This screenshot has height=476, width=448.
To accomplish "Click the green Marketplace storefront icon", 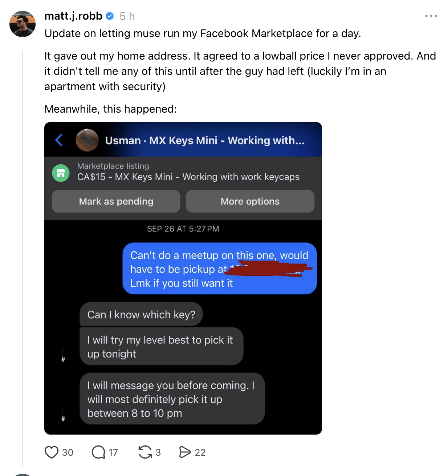I will point(61,173).
